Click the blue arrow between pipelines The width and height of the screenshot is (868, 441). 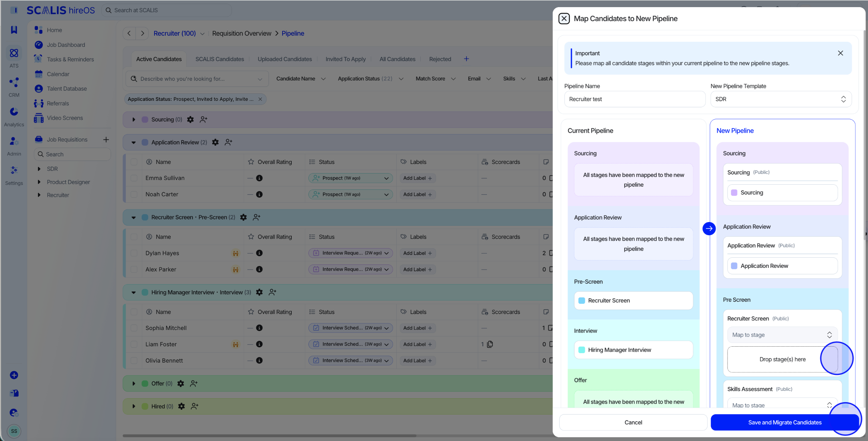(709, 228)
